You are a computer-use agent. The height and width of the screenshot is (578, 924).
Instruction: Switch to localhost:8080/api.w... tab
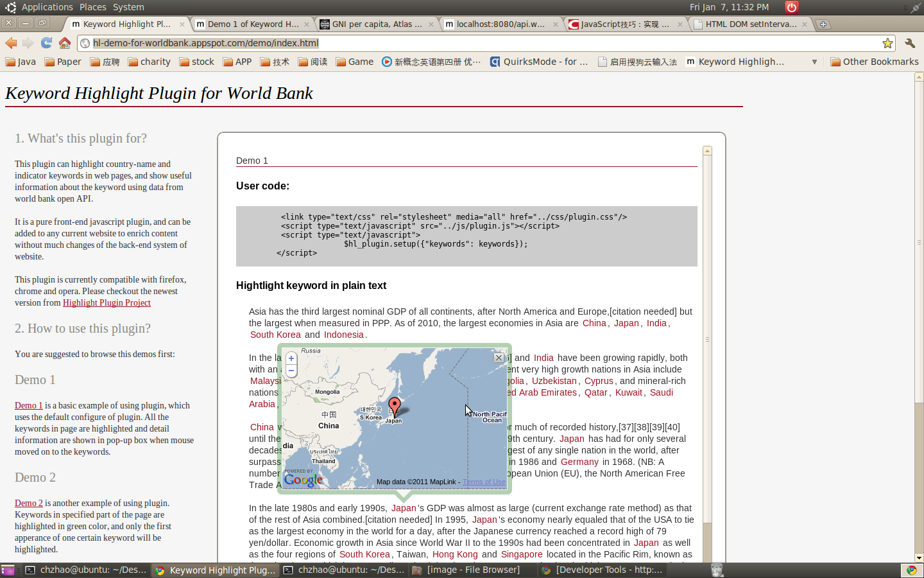click(501, 24)
